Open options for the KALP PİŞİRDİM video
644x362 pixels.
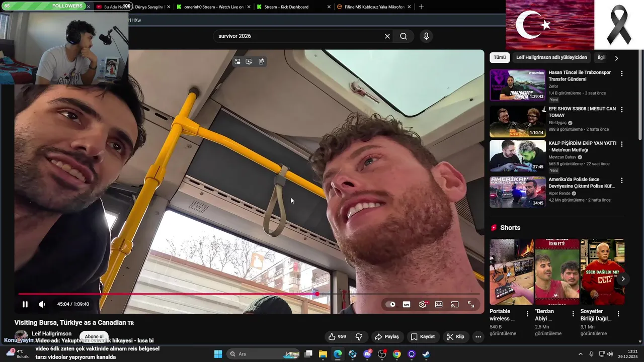coord(622,144)
